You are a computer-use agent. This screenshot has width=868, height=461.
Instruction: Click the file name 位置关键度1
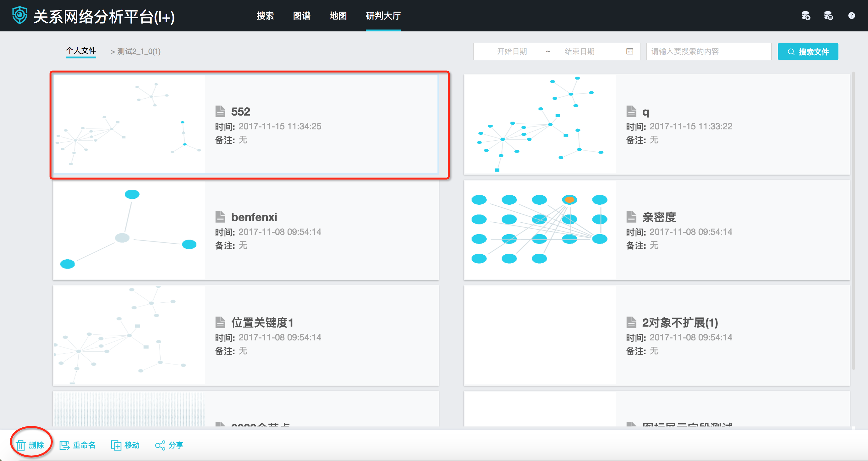(x=262, y=323)
